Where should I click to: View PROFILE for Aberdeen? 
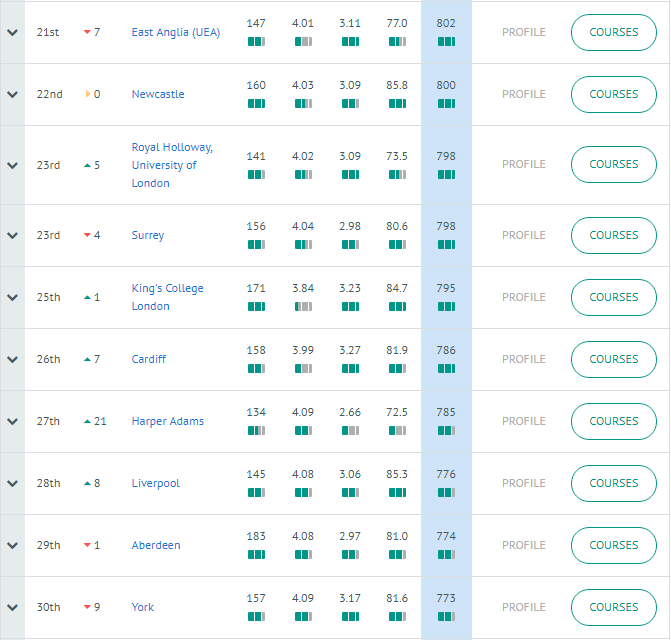click(x=524, y=545)
